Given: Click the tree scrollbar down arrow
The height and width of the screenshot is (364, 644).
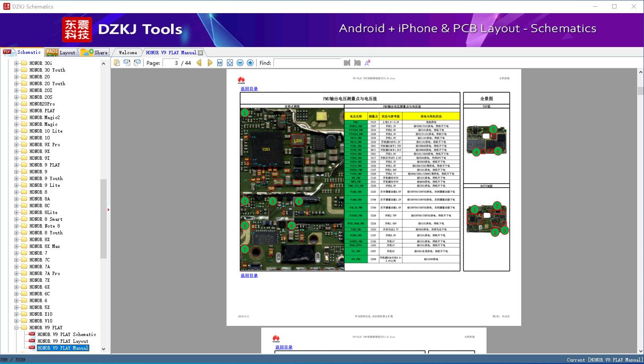Looking at the screenshot, I should pos(103,349).
